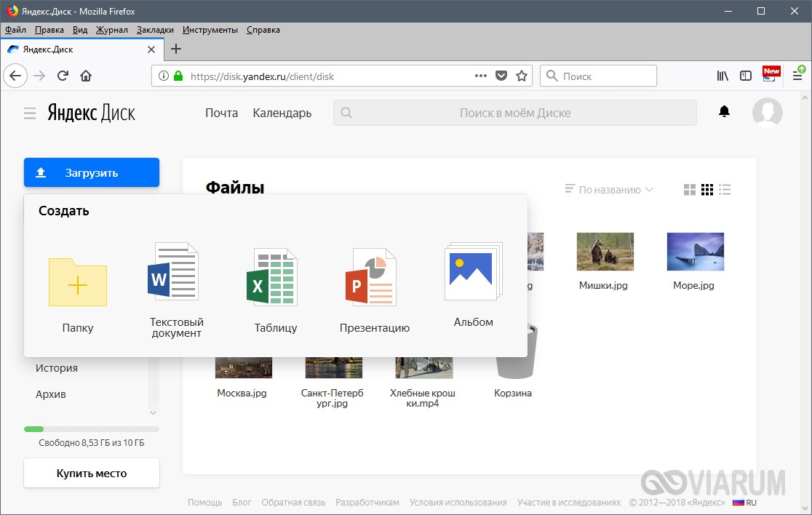Screen dimensions: 812x515
Task: Click the Купить место button
Action: coord(92,473)
